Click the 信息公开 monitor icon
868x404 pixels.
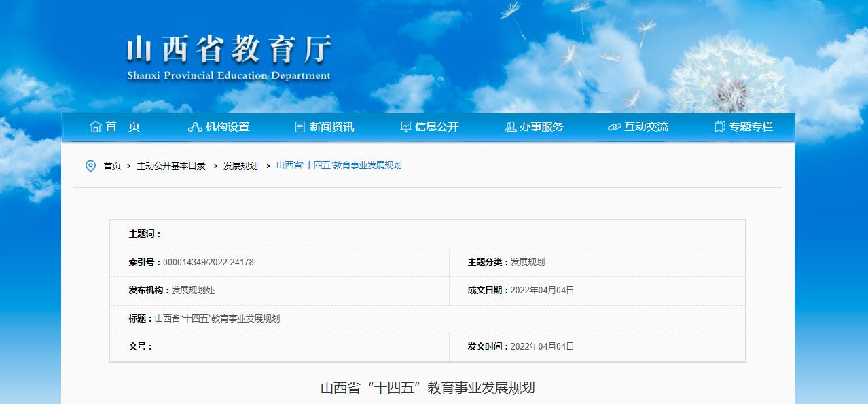tap(405, 127)
